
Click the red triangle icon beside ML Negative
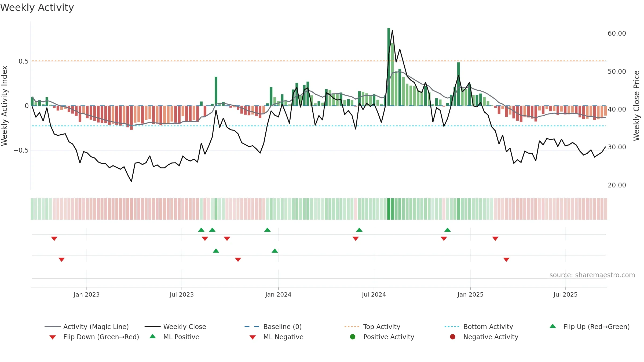point(253,337)
